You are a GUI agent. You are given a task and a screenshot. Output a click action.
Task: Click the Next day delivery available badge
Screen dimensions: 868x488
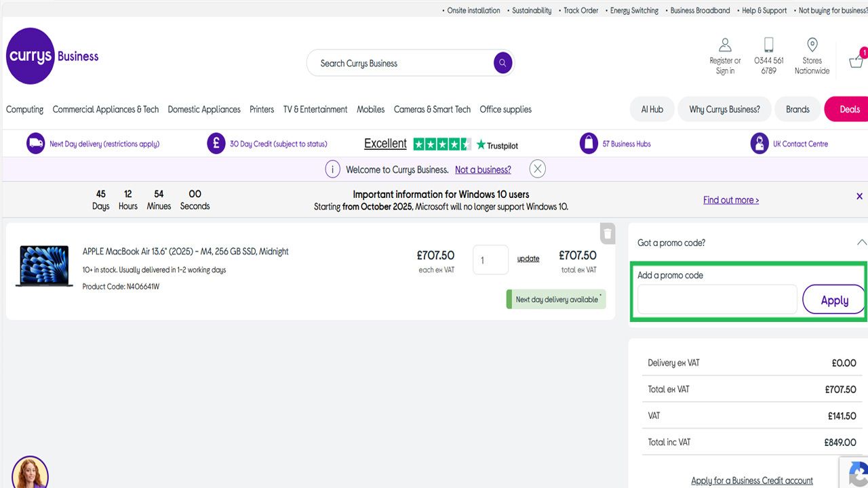(x=556, y=299)
